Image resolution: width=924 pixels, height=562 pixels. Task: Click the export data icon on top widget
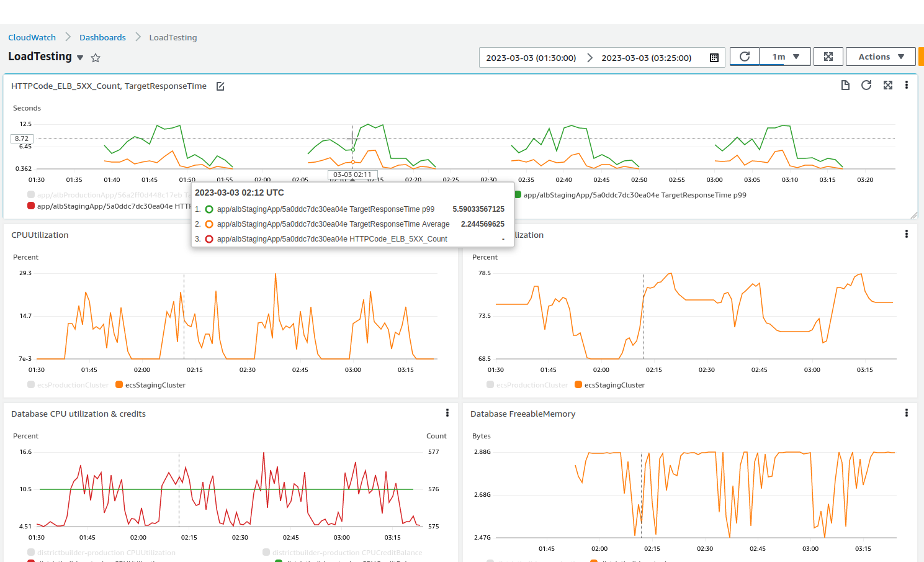[x=845, y=85]
